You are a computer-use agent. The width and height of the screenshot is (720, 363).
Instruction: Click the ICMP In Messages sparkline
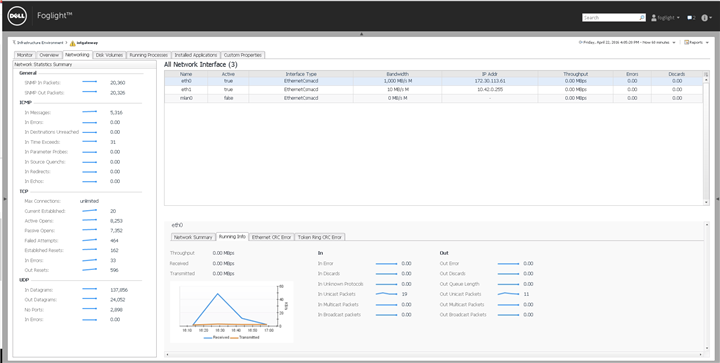click(x=90, y=112)
